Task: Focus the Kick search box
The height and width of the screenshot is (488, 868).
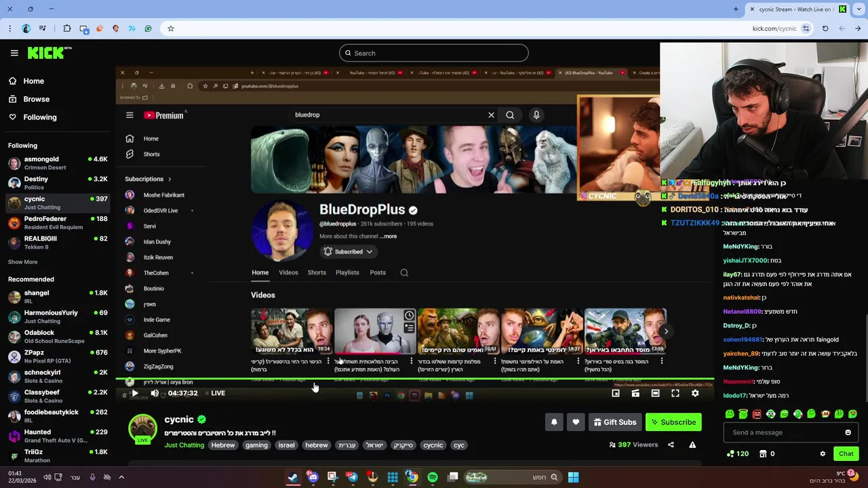Action: point(434,53)
